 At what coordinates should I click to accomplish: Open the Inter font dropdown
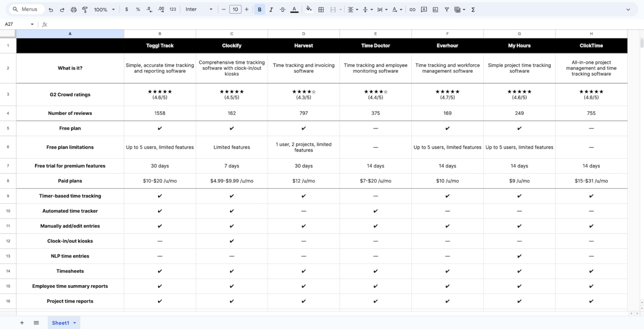click(198, 9)
